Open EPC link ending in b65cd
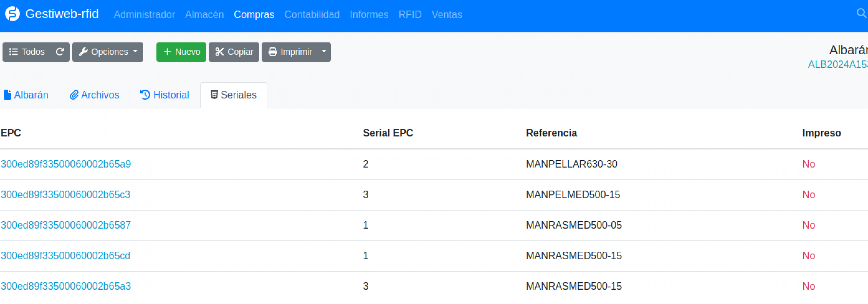Screen dimensions: 868x304 pyautogui.click(x=65, y=256)
